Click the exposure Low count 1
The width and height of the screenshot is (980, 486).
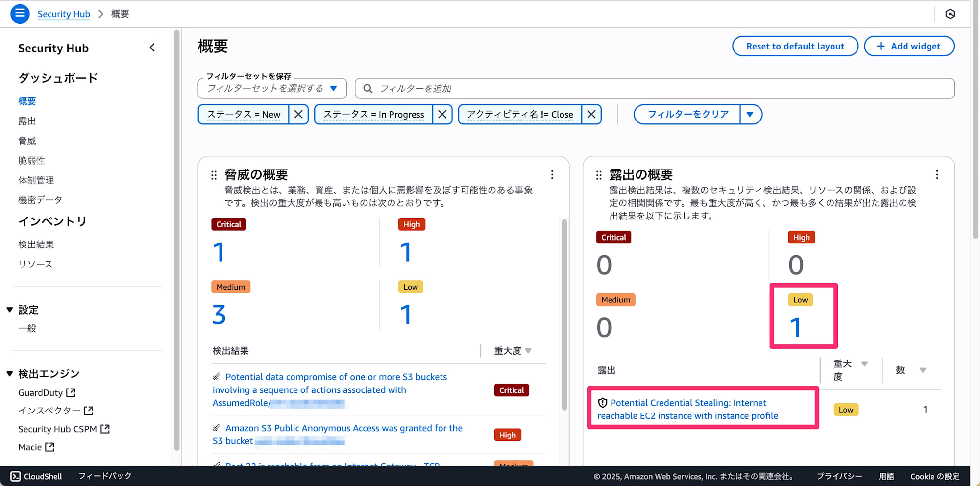click(x=795, y=327)
